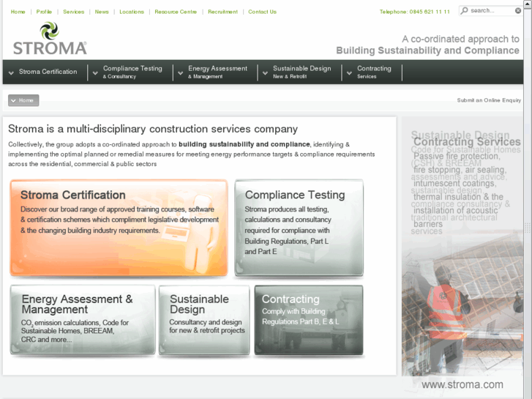Open Sustainable Design New & Retrofit nav item

(302, 72)
